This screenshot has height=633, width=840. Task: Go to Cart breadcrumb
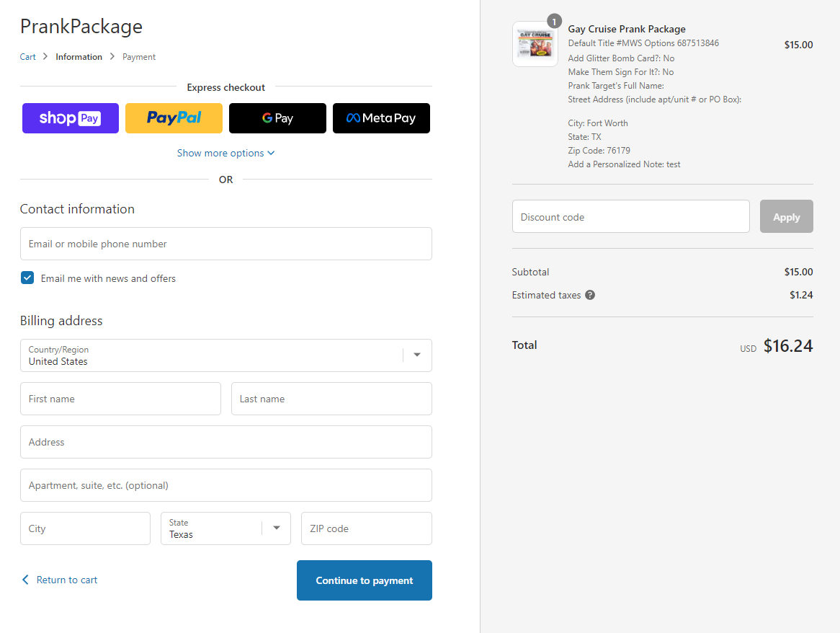(x=27, y=57)
